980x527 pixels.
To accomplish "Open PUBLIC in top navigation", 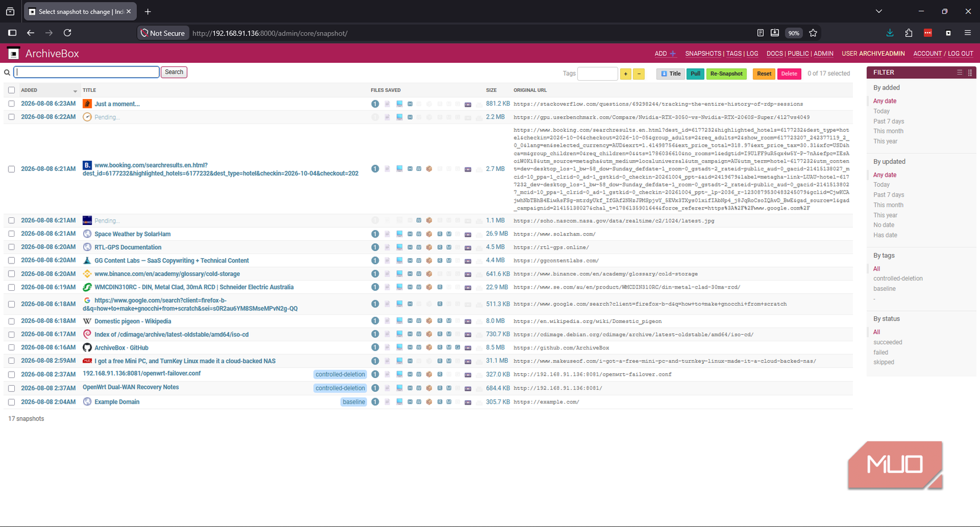I will tap(798, 53).
